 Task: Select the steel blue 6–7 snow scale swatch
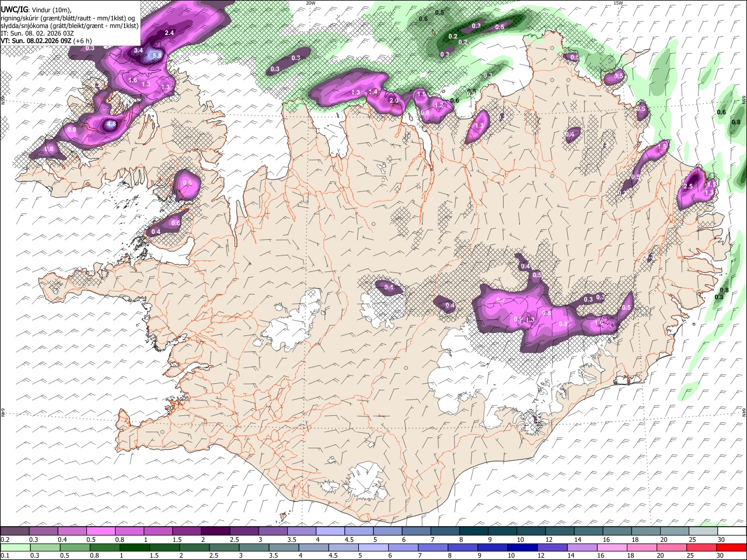416,531
